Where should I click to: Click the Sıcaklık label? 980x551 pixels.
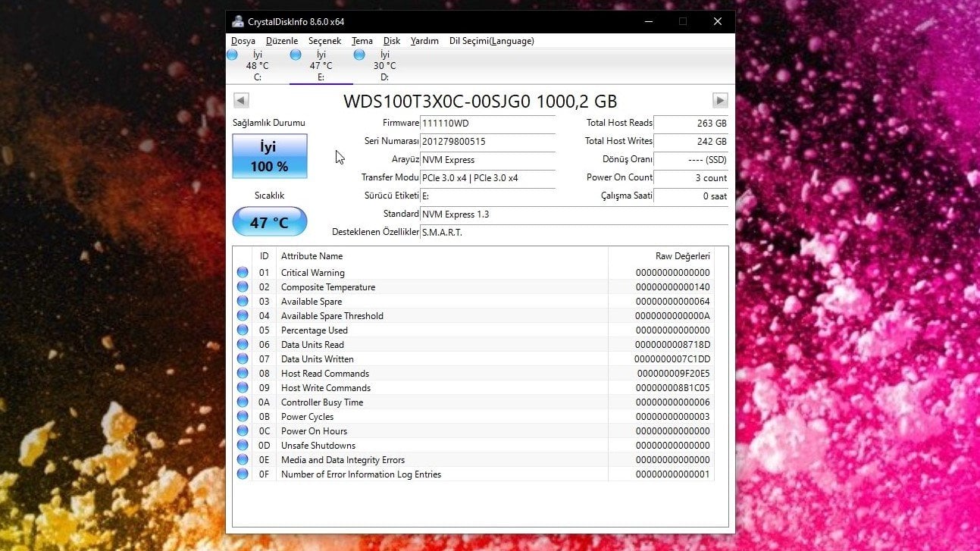[269, 195]
